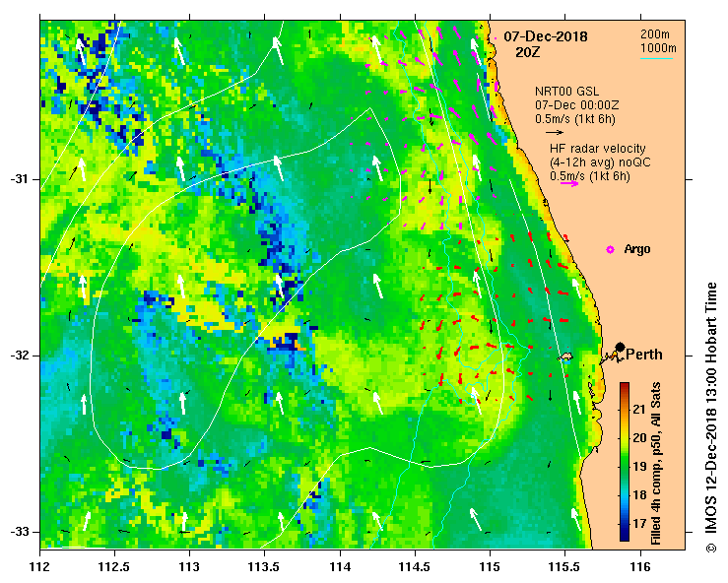Click the magenta HF radar reference arrow
The image size is (728, 583).
[569, 184]
